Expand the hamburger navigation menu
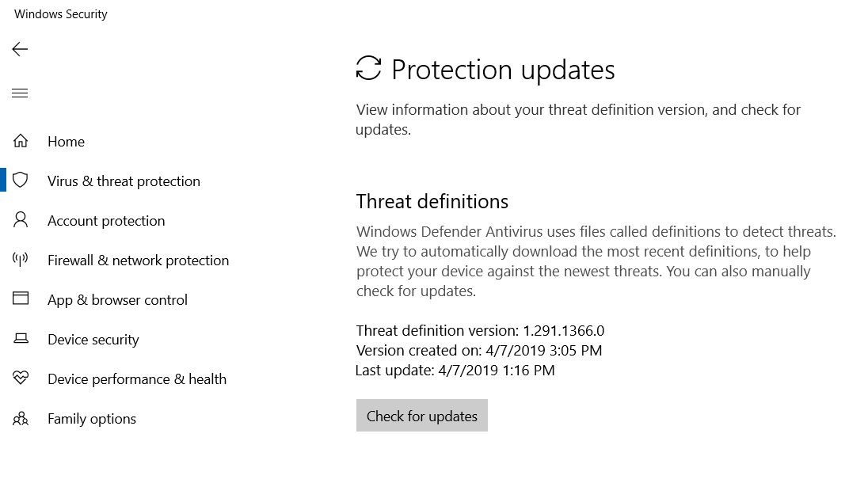868x502 pixels. [20, 93]
